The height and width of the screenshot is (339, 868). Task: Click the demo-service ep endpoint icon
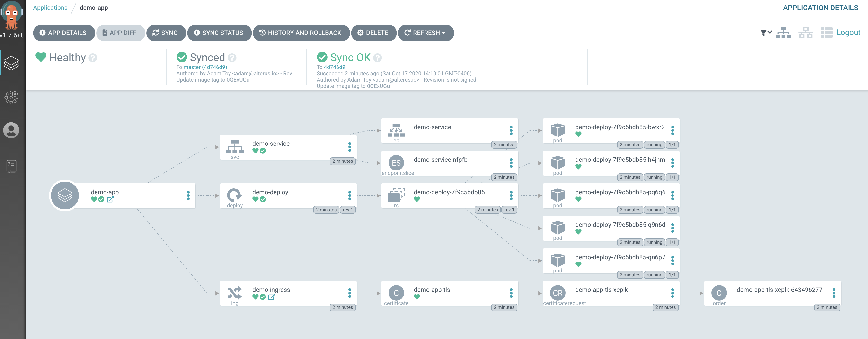point(396,130)
